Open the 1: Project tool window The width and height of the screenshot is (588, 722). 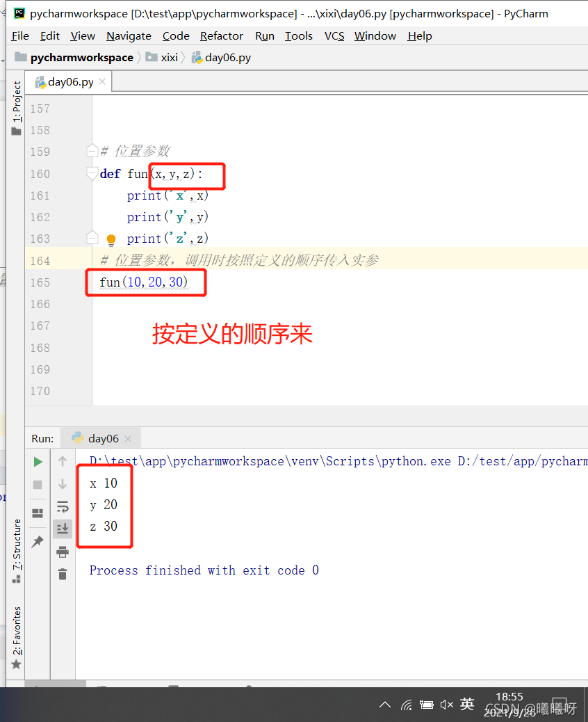coord(17,102)
